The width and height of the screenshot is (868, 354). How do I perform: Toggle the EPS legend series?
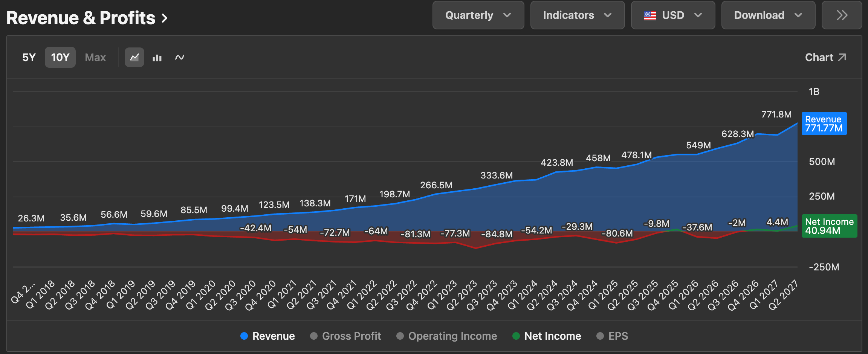tap(612, 336)
